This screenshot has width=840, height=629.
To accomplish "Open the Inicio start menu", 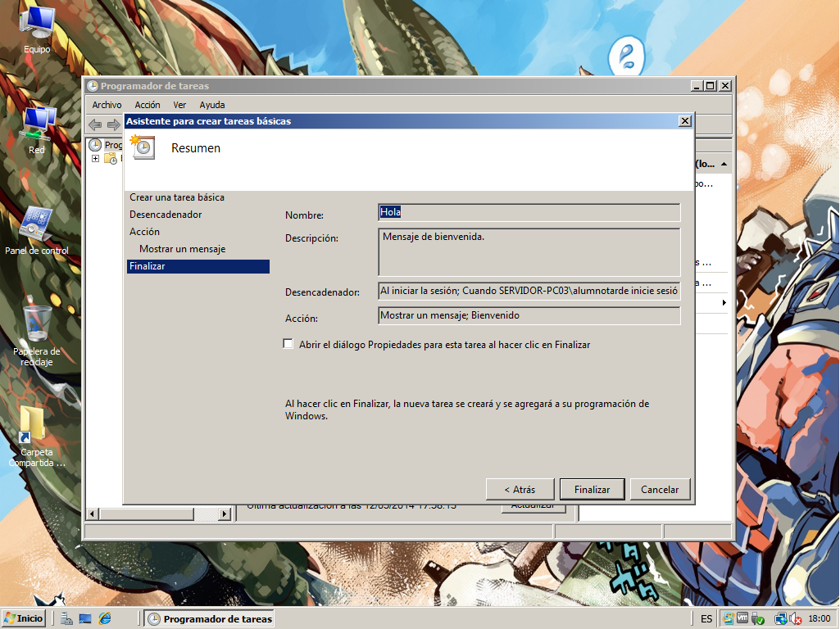I will coord(24,618).
